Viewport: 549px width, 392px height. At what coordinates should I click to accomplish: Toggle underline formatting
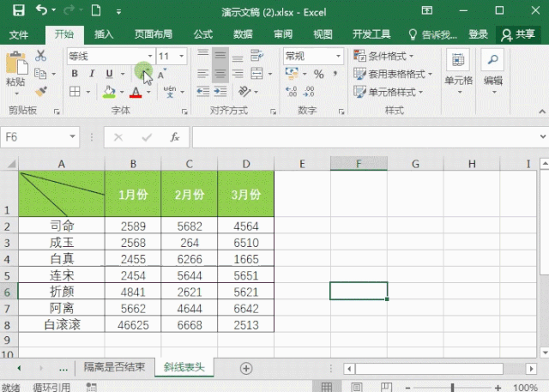(x=109, y=74)
